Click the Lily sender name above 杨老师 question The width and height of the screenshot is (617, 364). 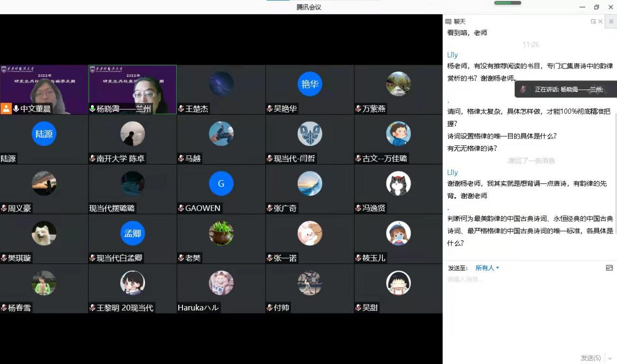(x=452, y=55)
